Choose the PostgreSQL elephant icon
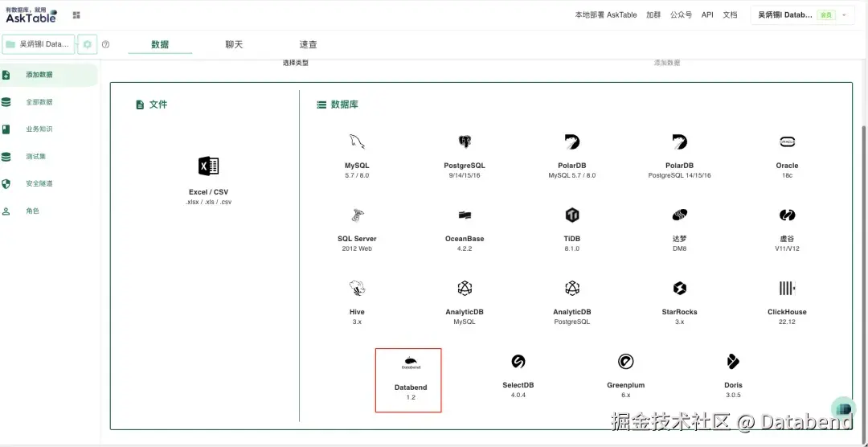 click(465, 141)
